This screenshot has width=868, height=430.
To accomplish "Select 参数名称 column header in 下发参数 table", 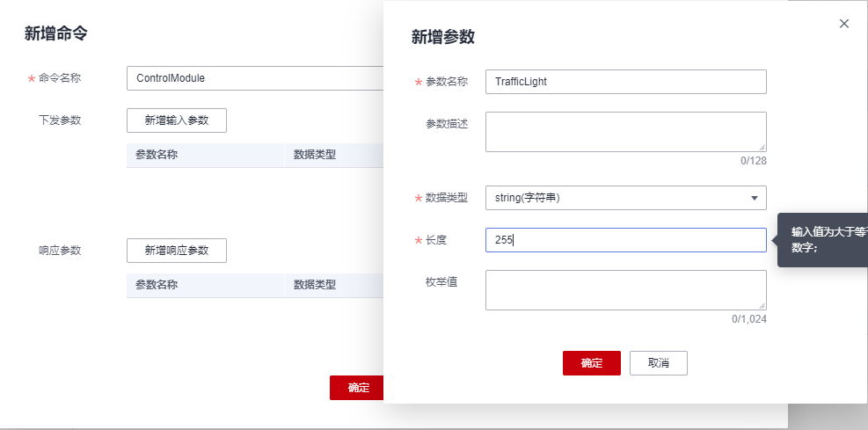I will [157, 156].
